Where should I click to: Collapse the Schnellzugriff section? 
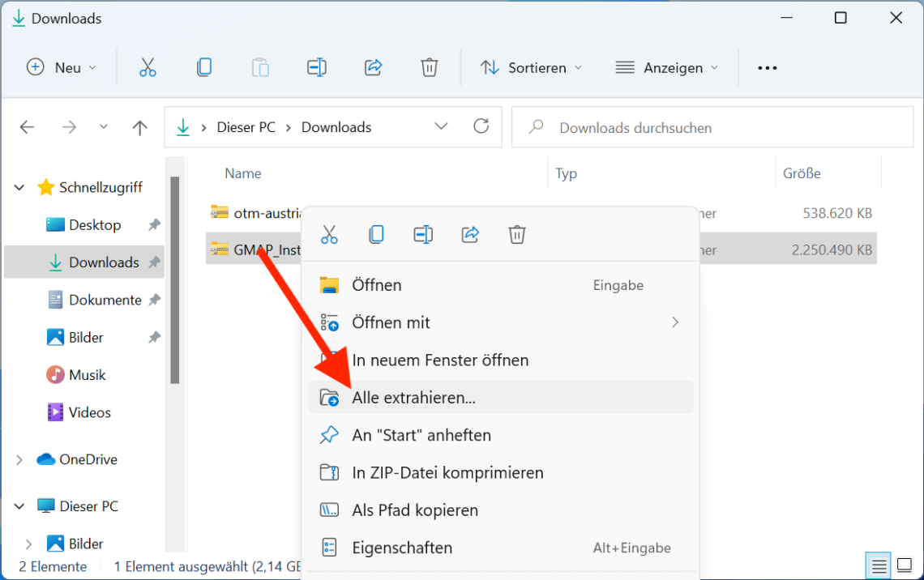pos(18,186)
